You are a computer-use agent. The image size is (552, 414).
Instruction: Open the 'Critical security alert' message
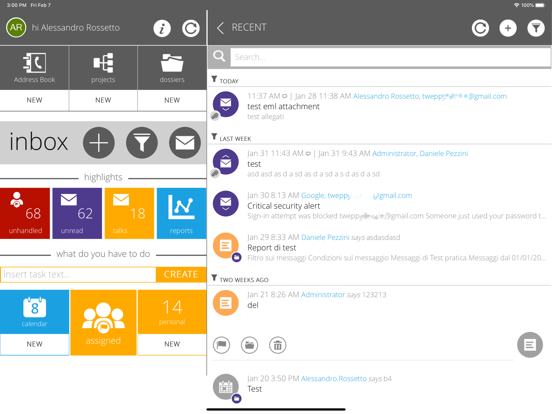380,206
